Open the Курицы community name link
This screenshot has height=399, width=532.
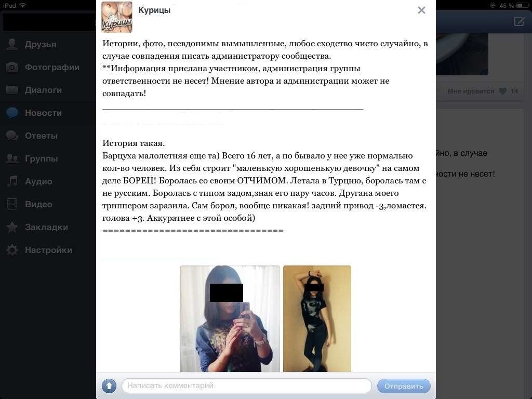point(154,10)
